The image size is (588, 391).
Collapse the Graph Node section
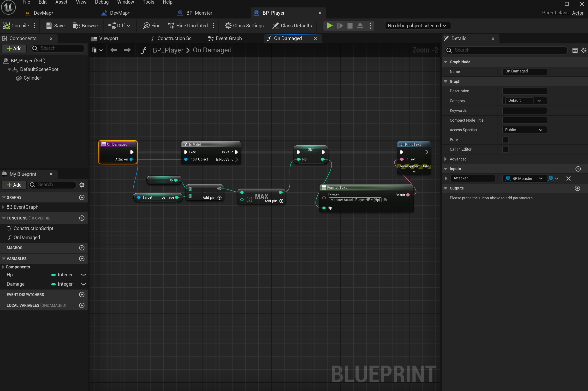pyautogui.click(x=445, y=62)
